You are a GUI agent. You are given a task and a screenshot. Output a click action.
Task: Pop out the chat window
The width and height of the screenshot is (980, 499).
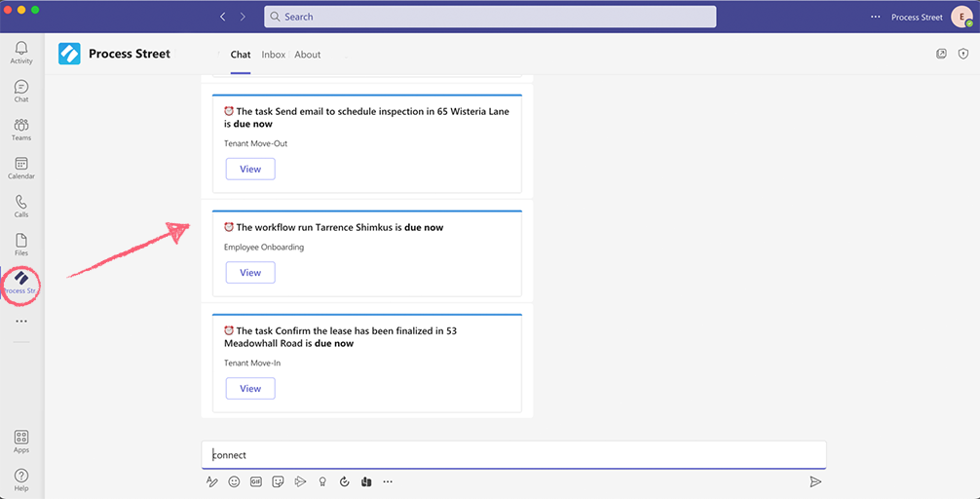point(941,54)
